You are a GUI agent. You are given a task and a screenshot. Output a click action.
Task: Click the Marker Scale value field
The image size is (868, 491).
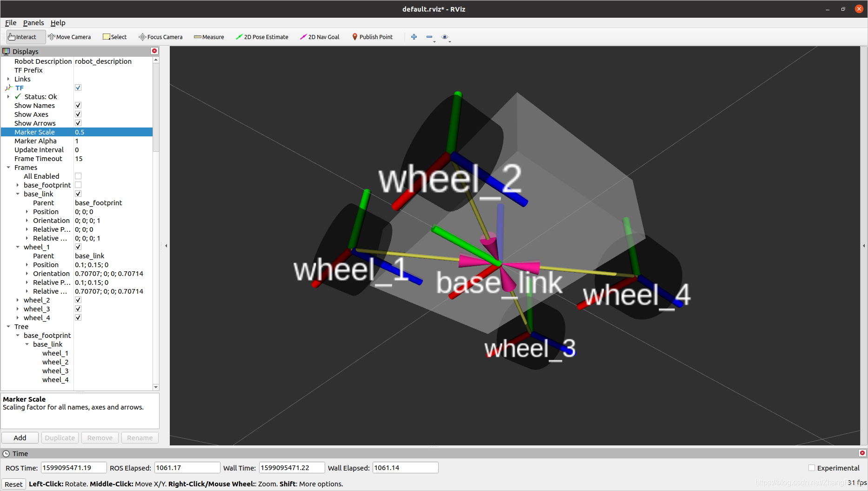113,132
